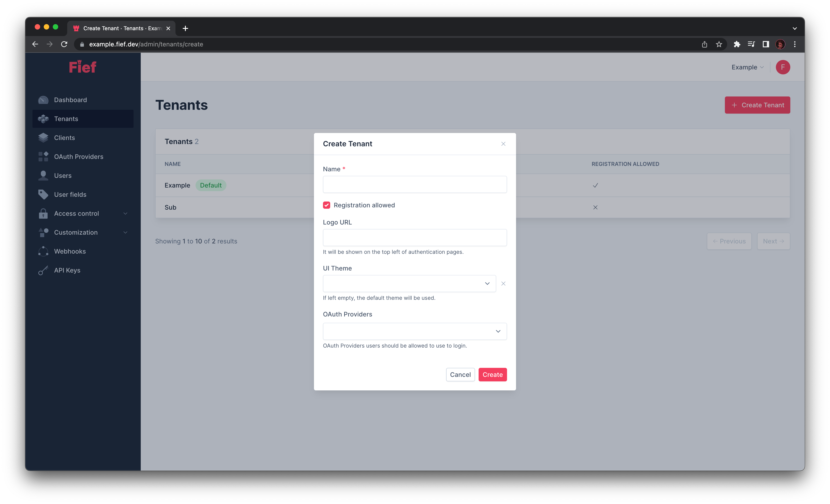Cancel the Create Tenant dialog

click(460, 374)
